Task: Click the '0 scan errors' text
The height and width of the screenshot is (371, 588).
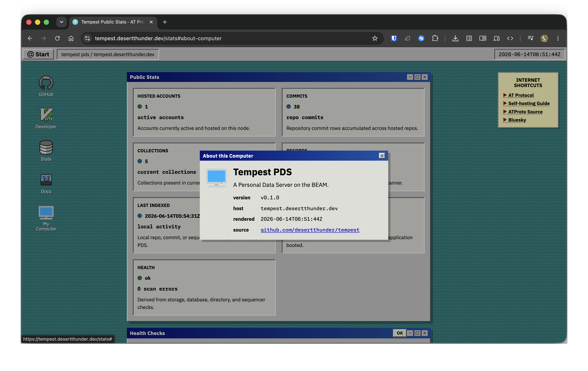Action: (x=157, y=289)
